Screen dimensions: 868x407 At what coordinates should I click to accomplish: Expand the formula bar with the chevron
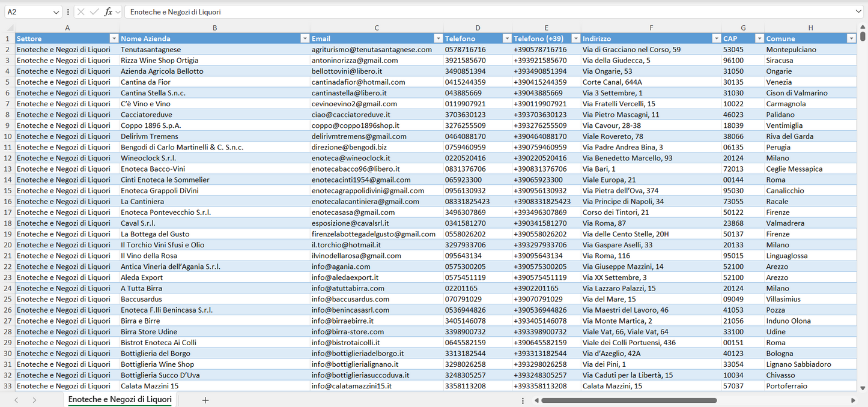click(858, 11)
